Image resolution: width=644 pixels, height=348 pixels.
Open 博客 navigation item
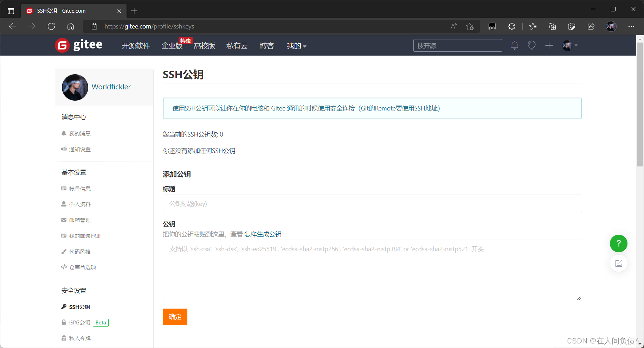click(x=267, y=46)
